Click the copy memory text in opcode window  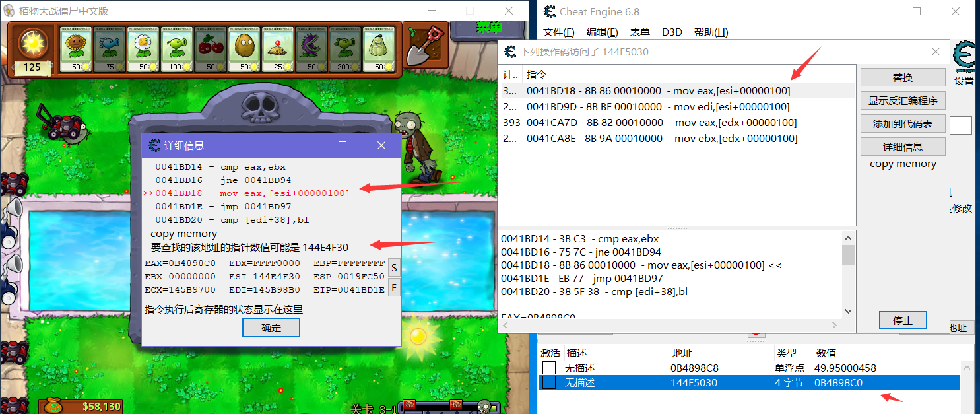(x=903, y=164)
